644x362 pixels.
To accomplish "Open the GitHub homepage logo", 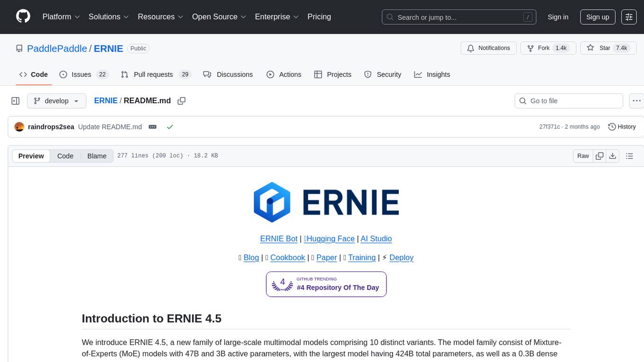I will point(23,17).
